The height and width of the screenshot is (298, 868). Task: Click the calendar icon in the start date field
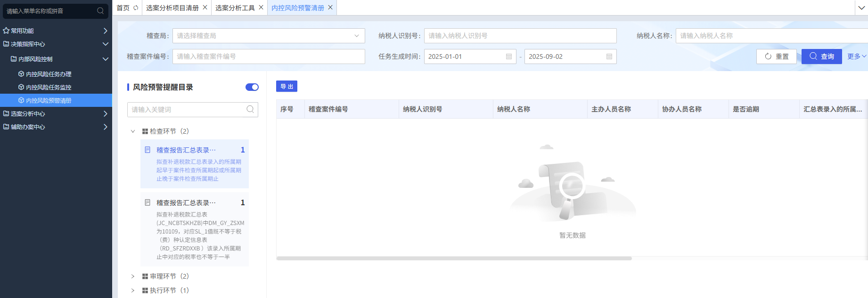[x=509, y=56]
